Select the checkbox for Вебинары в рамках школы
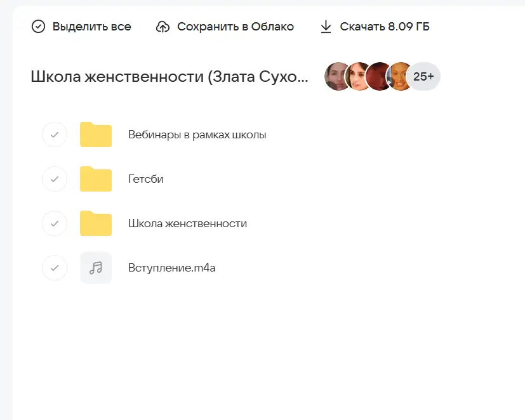The width and height of the screenshot is (525, 420). click(x=55, y=135)
